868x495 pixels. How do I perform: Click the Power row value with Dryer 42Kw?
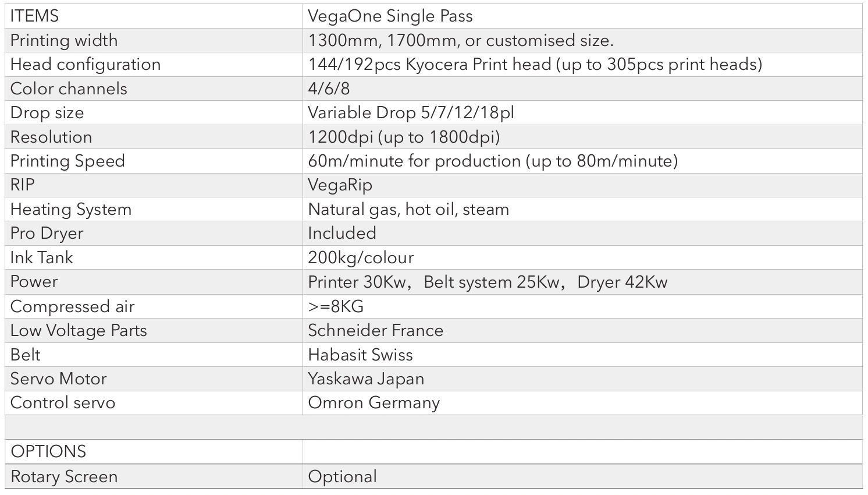[488, 282]
